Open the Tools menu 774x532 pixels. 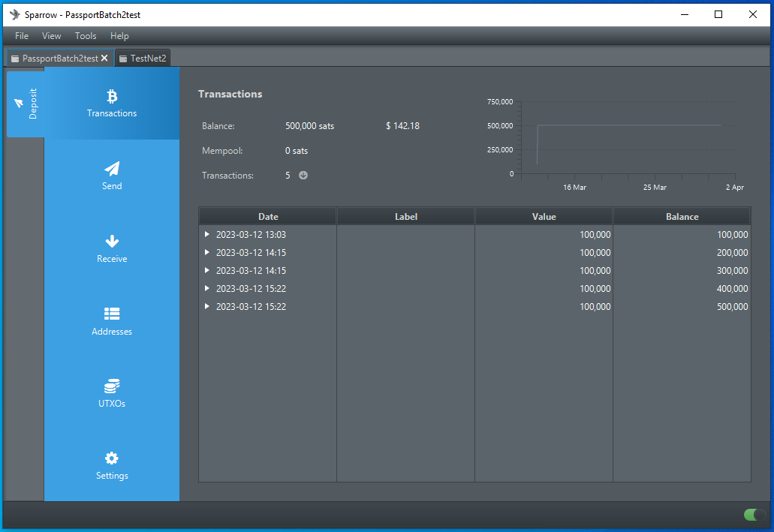click(86, 35)
